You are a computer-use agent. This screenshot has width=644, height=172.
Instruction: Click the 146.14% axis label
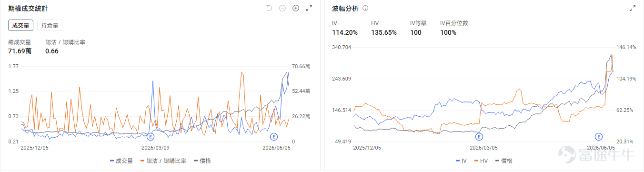click(x=626, y=47)
